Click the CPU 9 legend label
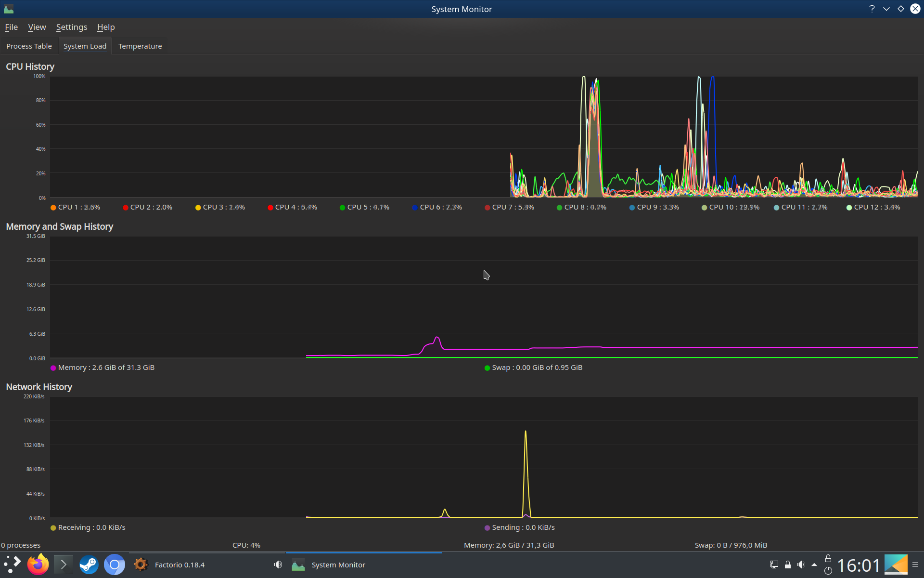924x578 pixels. 658,207
